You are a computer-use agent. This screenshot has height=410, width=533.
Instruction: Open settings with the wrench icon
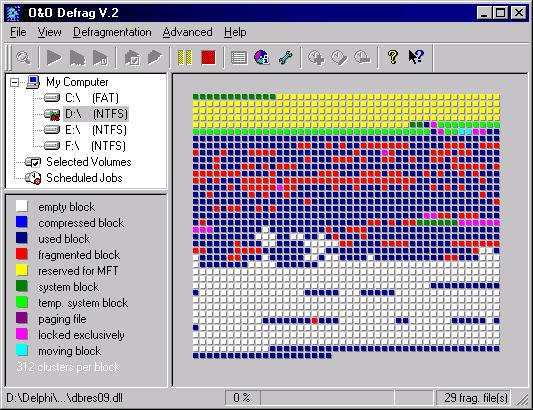[x=285, y=57]
